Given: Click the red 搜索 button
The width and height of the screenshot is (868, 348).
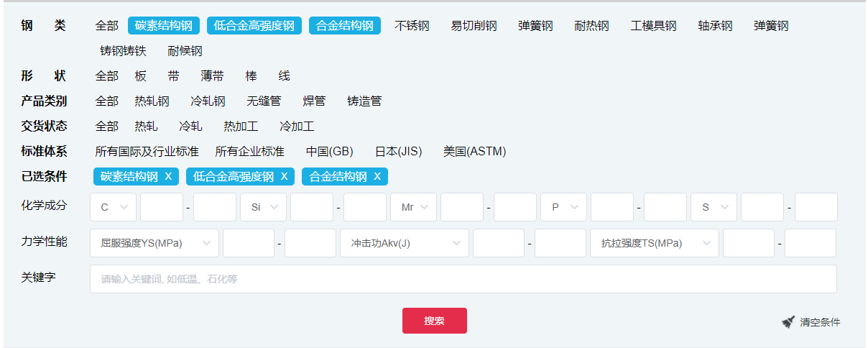Looking at the screenshot, I should 435,321.
